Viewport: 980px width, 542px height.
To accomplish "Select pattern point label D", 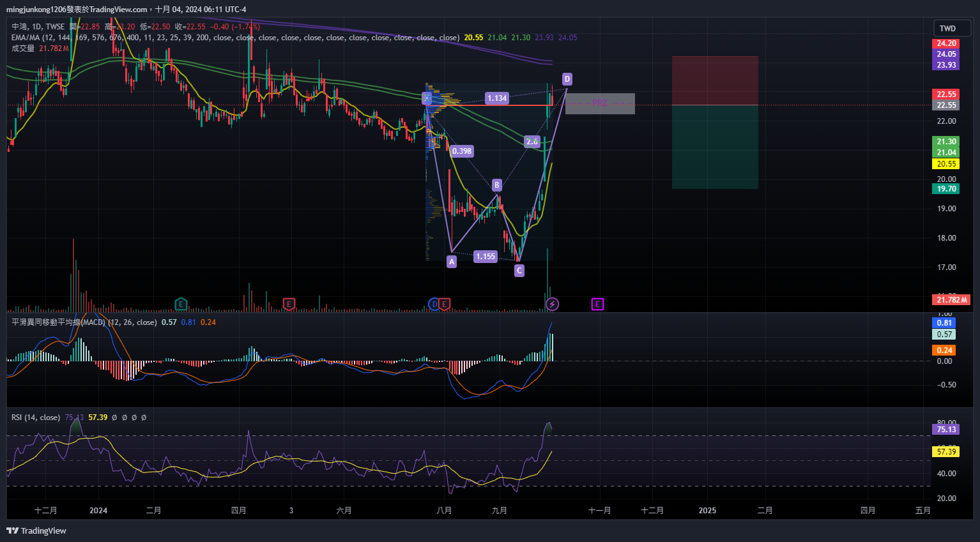I will (567, 79).
